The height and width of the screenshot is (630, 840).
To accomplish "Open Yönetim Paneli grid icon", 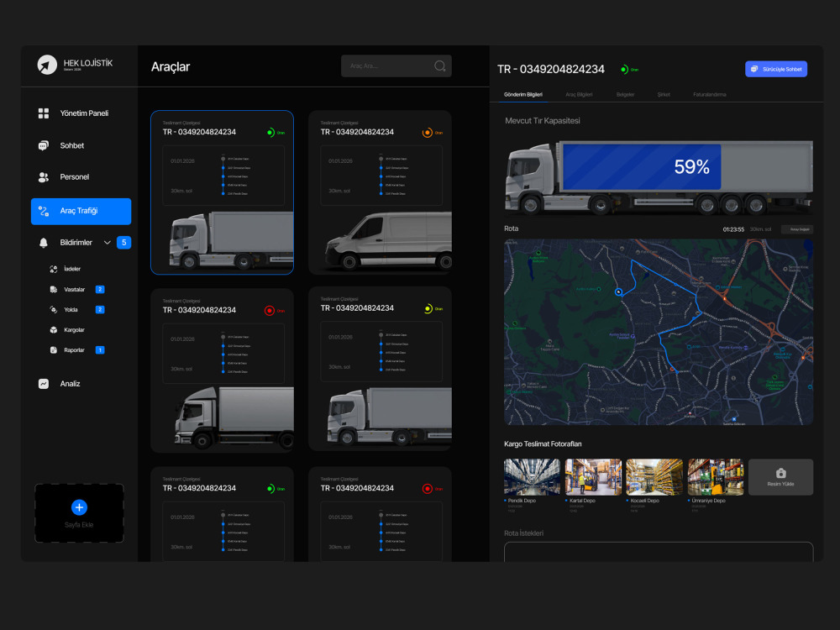I will click(44, 113).
